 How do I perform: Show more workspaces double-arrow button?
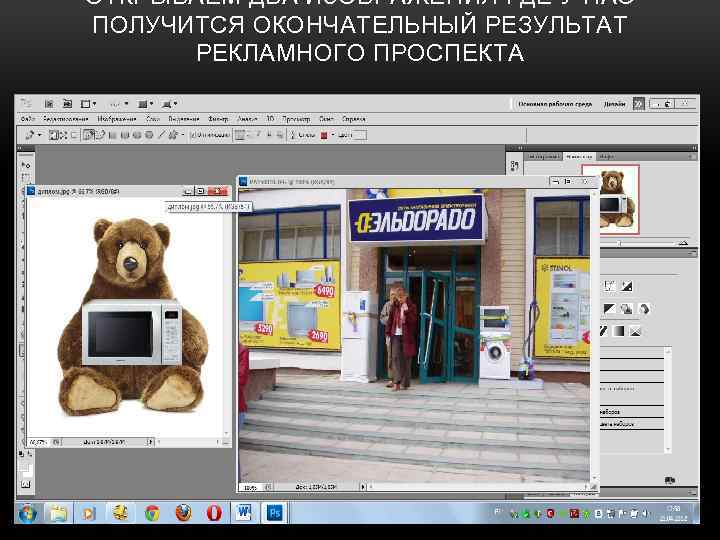point(638,104)
